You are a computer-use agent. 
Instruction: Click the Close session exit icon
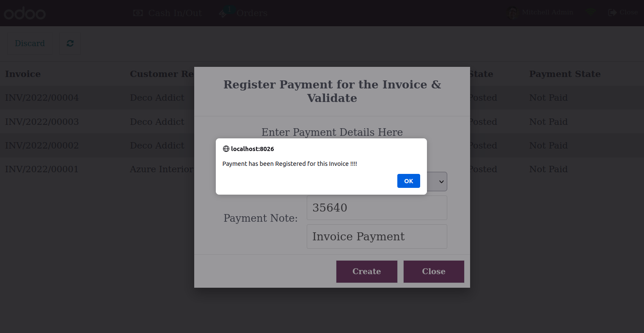(x=612, y=12)
